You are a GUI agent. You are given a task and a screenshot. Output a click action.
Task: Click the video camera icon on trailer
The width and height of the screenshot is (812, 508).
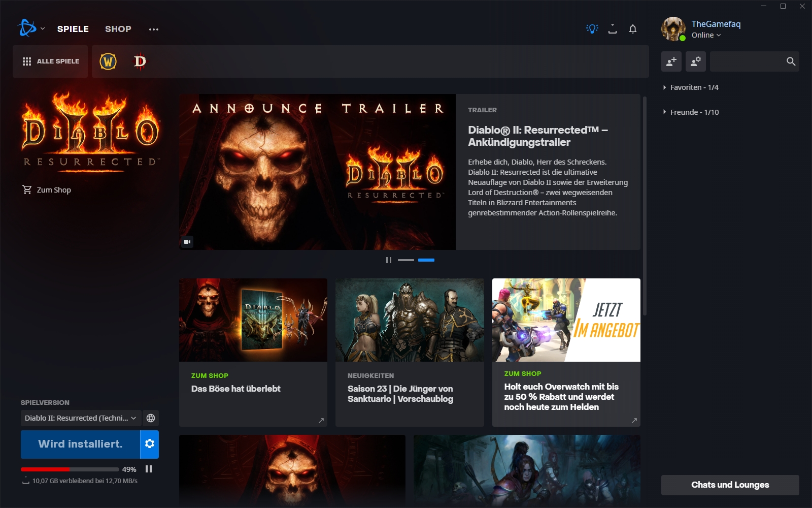click(187, 242)
